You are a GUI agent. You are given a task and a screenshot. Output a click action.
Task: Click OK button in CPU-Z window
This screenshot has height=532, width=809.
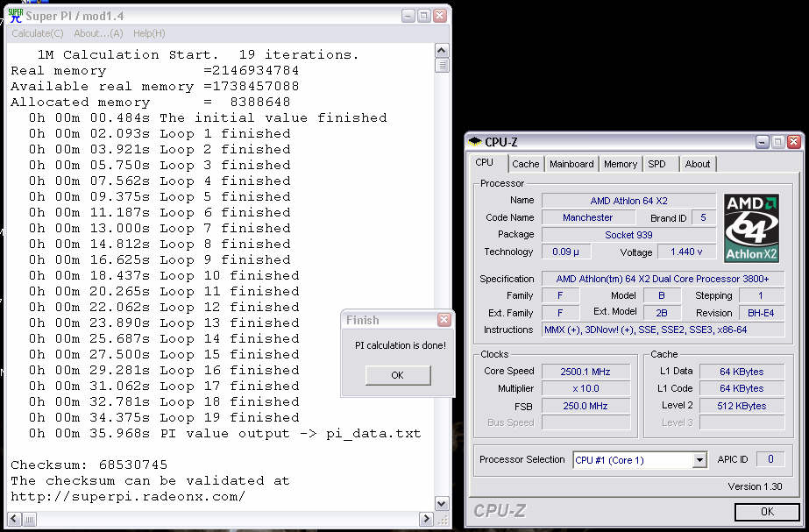pyautogui.click(x=767, y=511)
